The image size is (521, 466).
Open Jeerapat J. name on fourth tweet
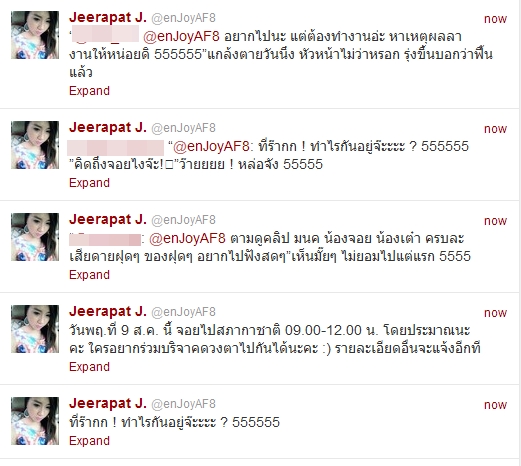click(108, 312)
